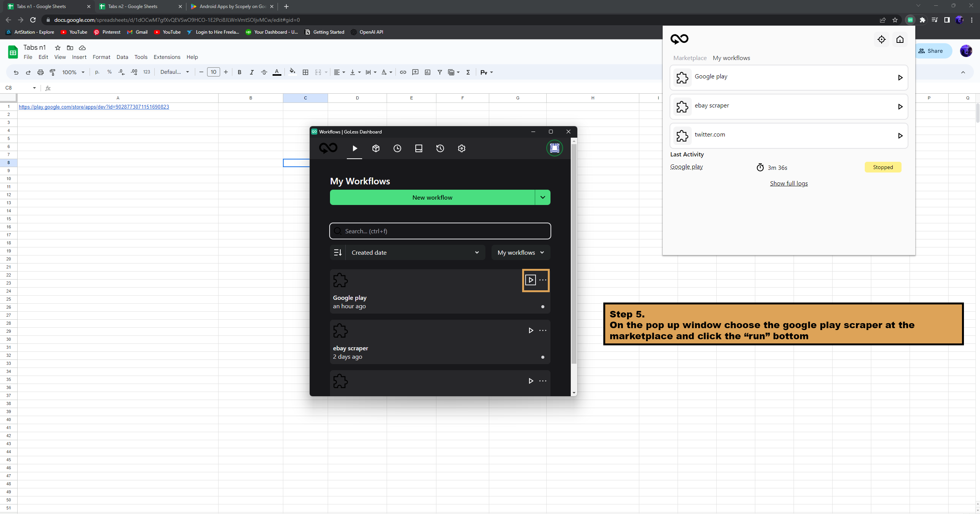Click the insert link icon
This screenshot has width=980, height=514.
pos(403,72)
